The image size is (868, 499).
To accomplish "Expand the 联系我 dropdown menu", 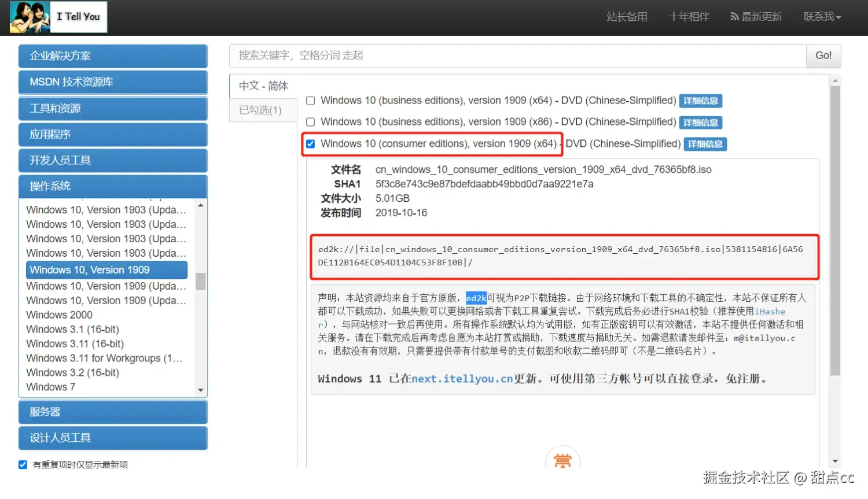I will tap(822, 17).
